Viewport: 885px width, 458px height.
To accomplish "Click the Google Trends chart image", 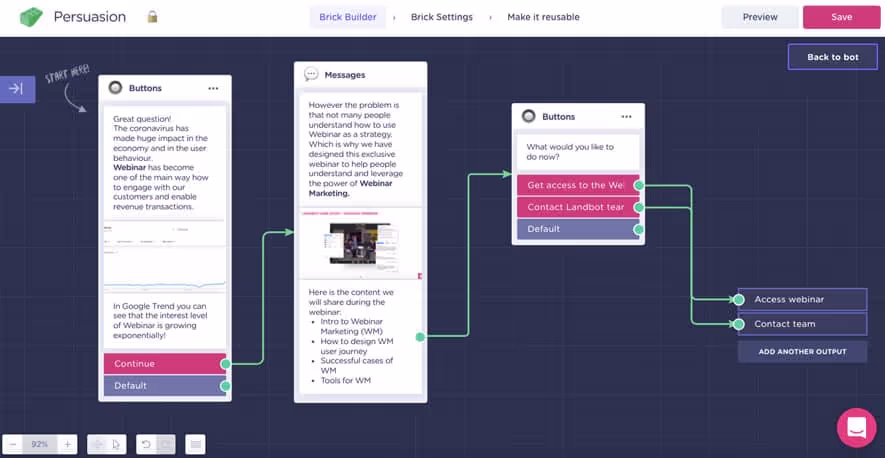I will pos(165,255).
